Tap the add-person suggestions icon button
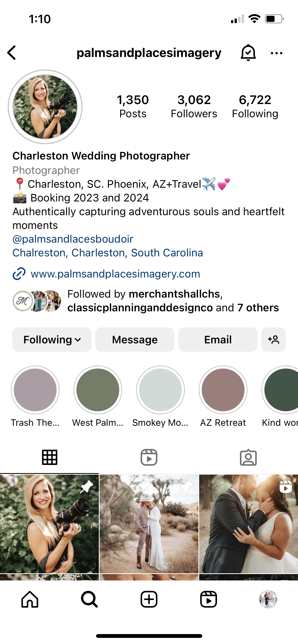This screenshot has width=298, height=644. click(x=274, y=340)
